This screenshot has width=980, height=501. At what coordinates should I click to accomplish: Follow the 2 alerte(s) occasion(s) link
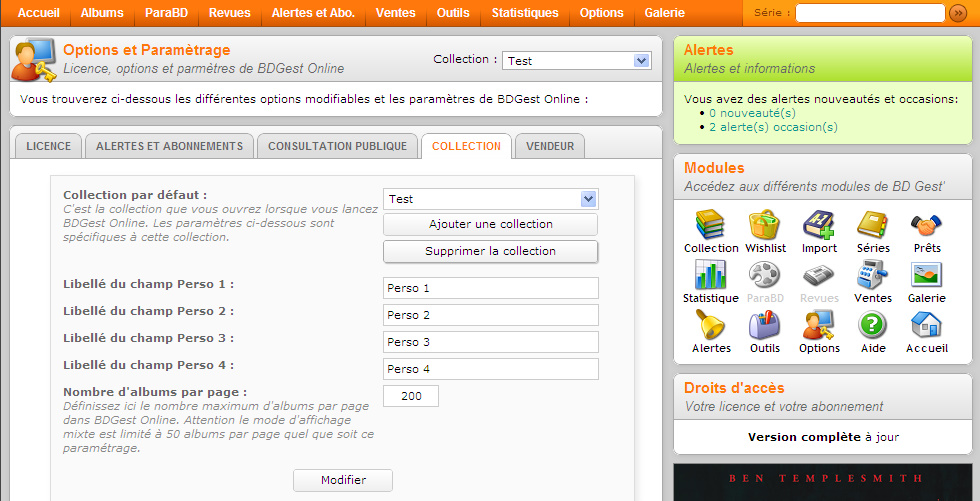click(x=773, y=127)
